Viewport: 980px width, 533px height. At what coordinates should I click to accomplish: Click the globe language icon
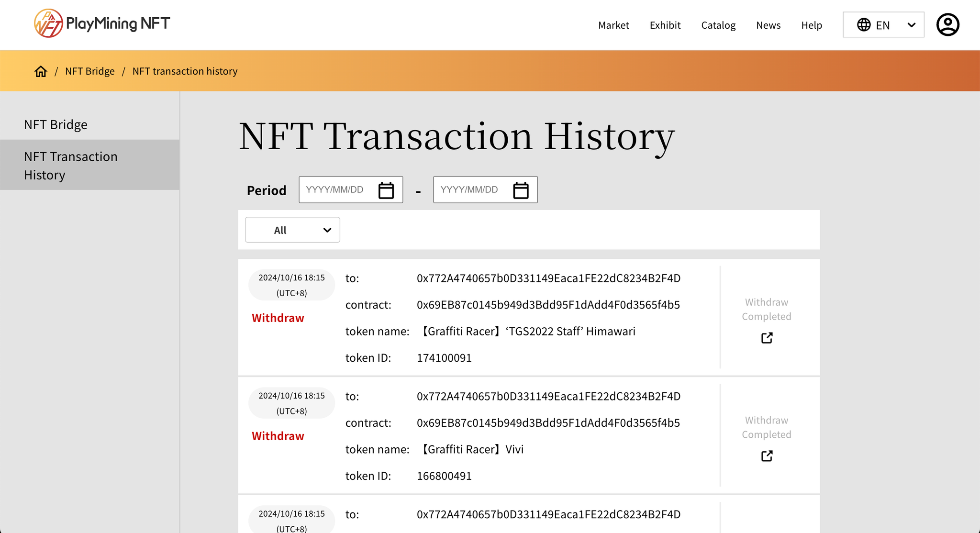pyautogui.click(x=864, y=25)
